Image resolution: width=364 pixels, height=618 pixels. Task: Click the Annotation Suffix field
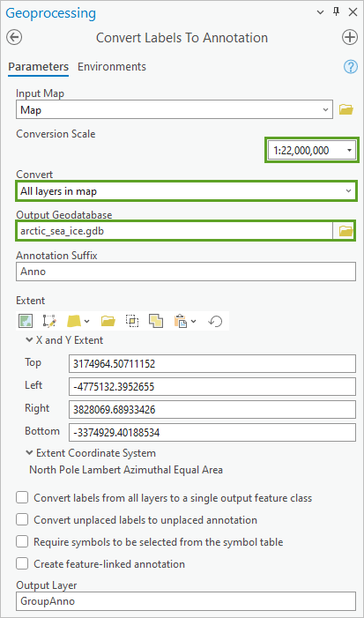[x=186, y=272]
